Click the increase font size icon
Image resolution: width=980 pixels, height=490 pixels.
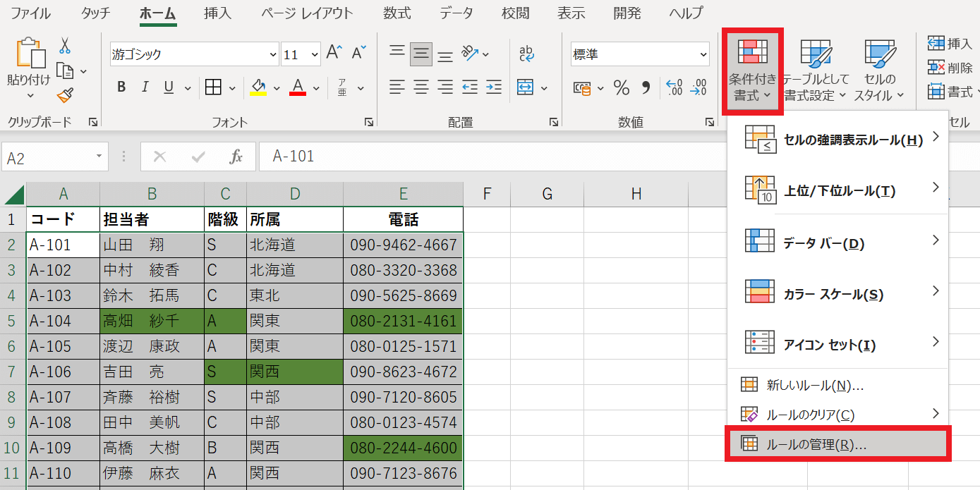point(334,53)
